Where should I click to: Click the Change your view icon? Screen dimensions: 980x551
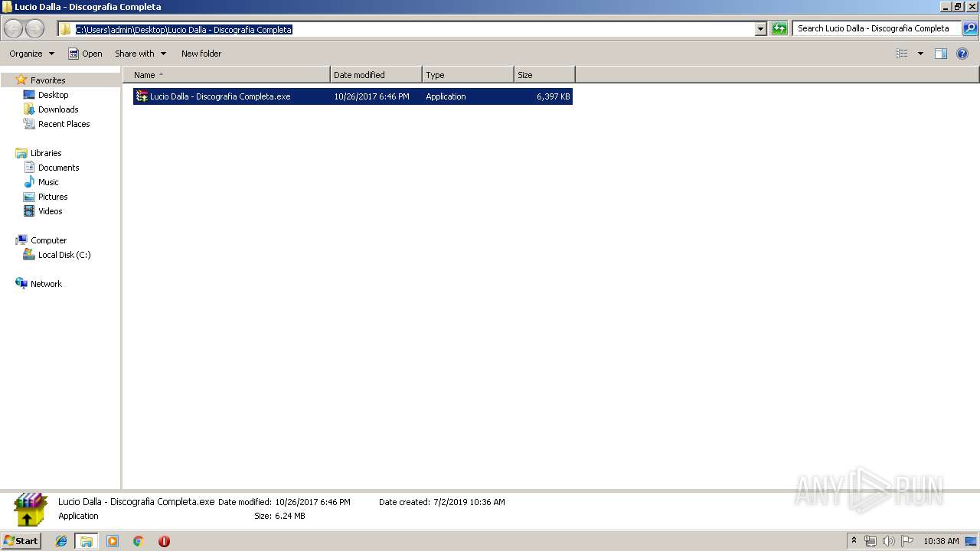click(x=902, y=54)
